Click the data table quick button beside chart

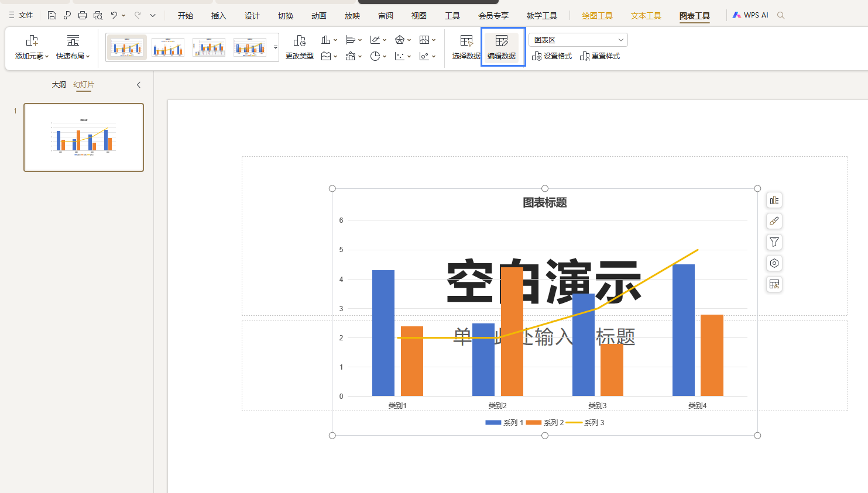[x=774, y=284]
